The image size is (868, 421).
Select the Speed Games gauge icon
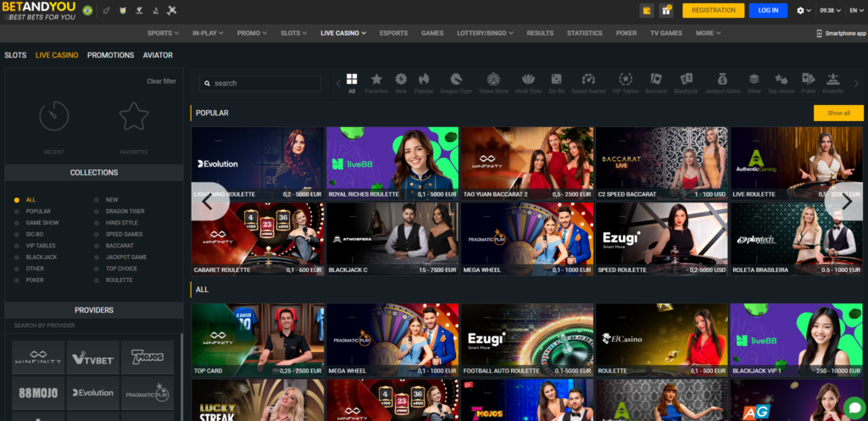coord(588,79)
